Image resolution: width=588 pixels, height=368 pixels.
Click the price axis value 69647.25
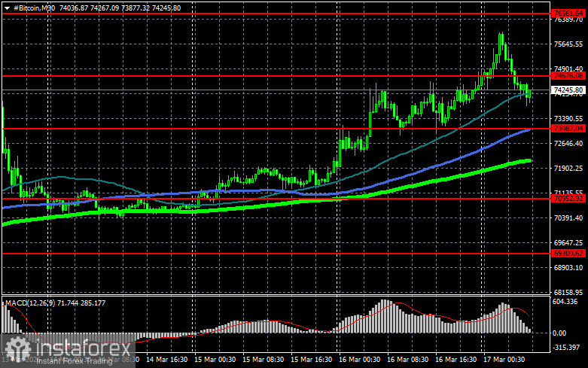[x=568, y=243]
